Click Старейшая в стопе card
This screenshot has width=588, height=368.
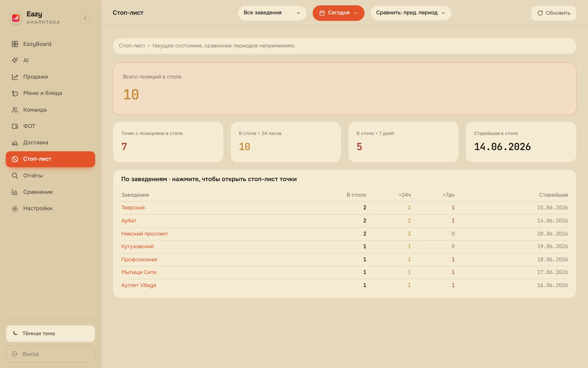point(521,142)
